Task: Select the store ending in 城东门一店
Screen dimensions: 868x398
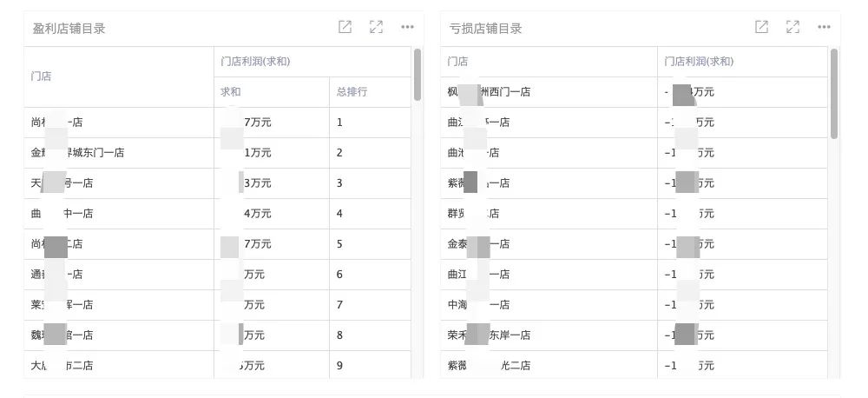Action: [x=77, y=153]
